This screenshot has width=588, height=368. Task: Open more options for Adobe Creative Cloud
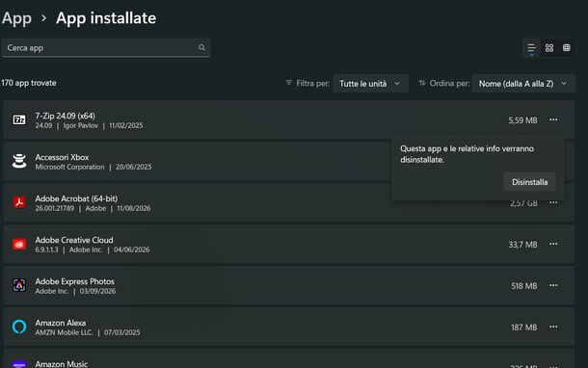tap(553, 244)
